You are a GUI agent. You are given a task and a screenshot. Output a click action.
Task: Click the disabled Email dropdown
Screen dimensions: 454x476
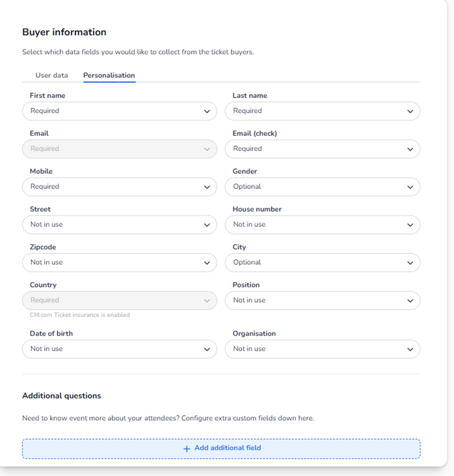[x=119, y=149]
